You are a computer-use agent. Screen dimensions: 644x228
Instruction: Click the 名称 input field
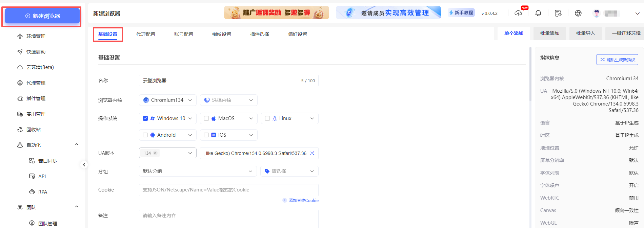click(229, 81)
